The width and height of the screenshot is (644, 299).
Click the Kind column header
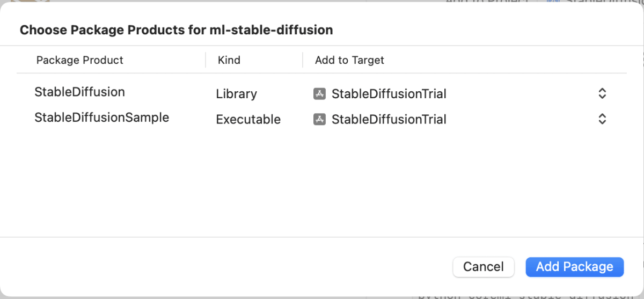click(x=229, y=60)
